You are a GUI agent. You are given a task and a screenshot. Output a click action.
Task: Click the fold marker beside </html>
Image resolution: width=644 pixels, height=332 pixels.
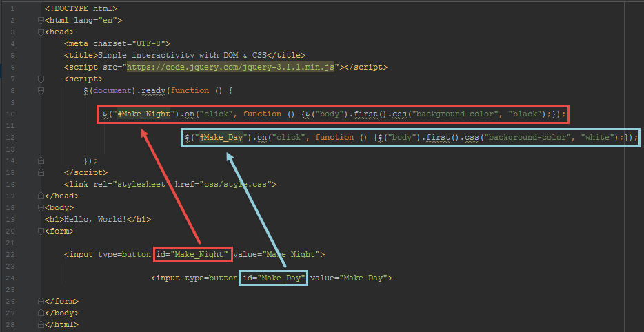pyautogui.click(x=40, y=324)
